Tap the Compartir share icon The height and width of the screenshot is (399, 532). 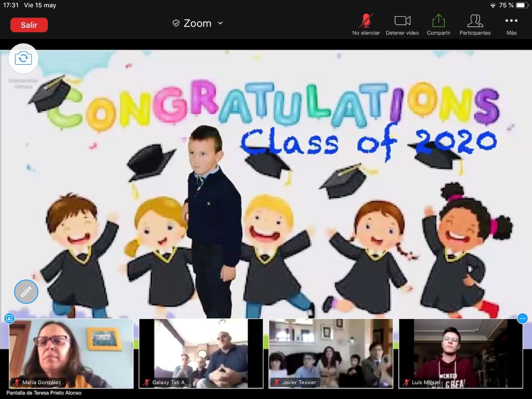pos(438,21)
